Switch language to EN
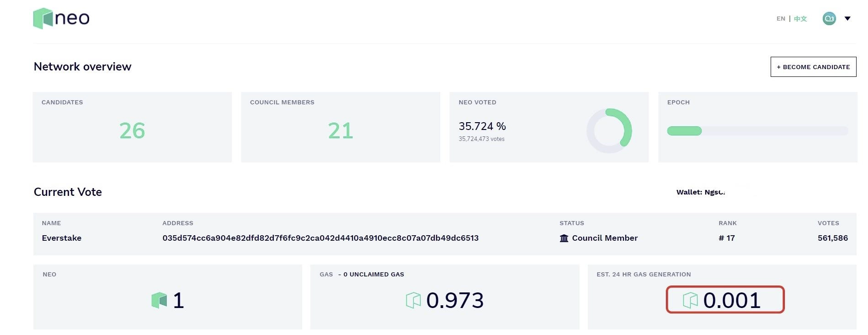 pyautogui.click(x=781, y=19)
